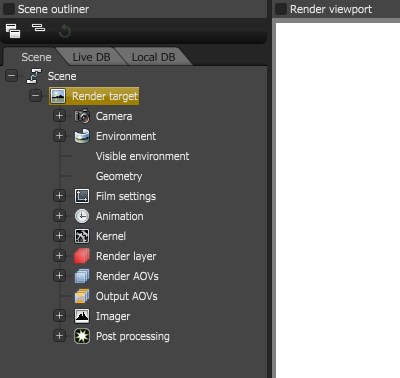Screen dimensions: 400x378
Task: Select the Post processing label
Action: click(133, 336)
